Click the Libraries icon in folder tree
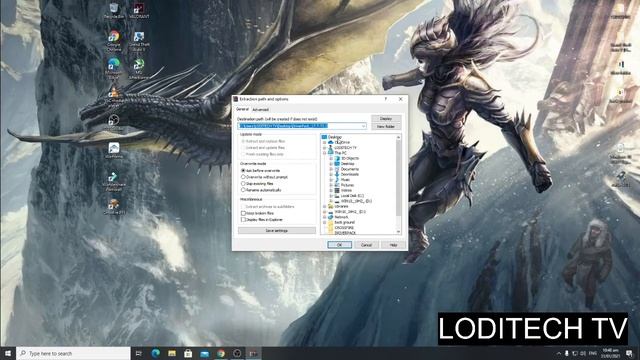This screenshot has height=360, width=640. 330,207
